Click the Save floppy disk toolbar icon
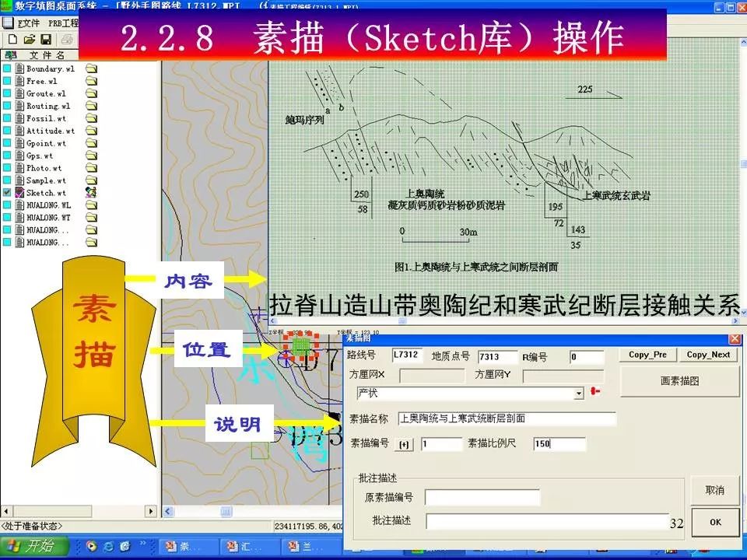Image resolution: width=747 pixels, height=560 pixels. point(46,40)
